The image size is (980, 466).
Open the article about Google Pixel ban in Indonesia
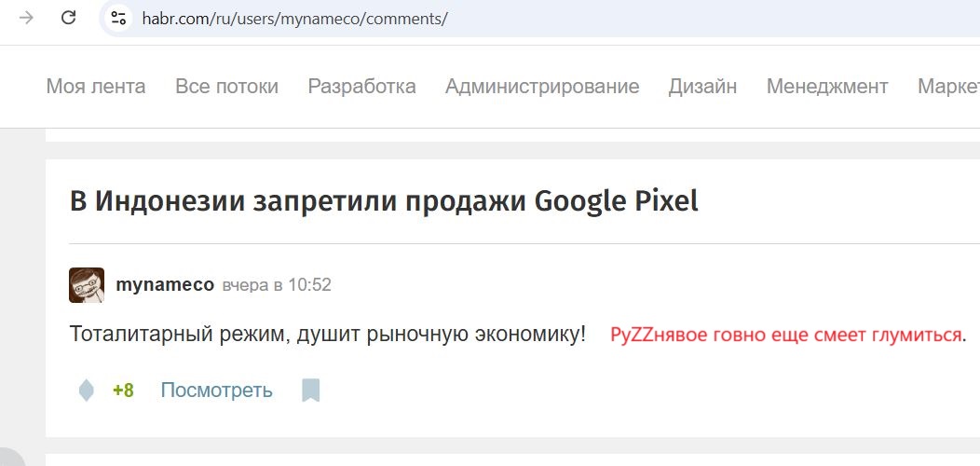point(384,201)
